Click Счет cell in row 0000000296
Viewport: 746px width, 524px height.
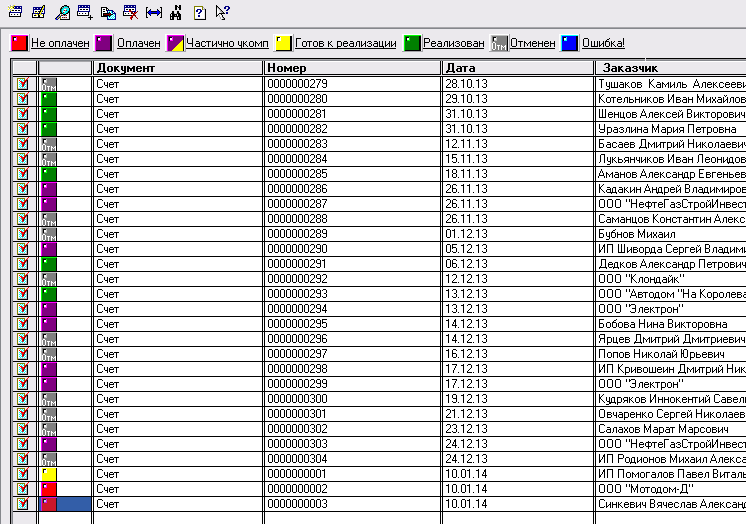click(x=177, y=339)
